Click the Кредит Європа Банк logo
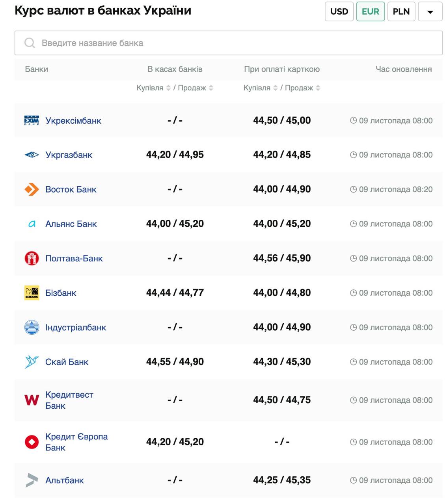 click(32, 442)
